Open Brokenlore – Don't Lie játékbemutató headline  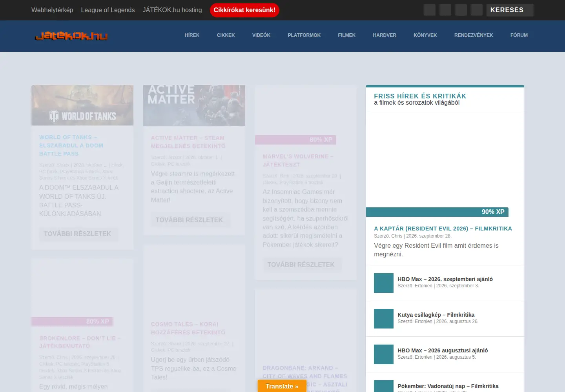pyautogui.click(x=80, y=342)
